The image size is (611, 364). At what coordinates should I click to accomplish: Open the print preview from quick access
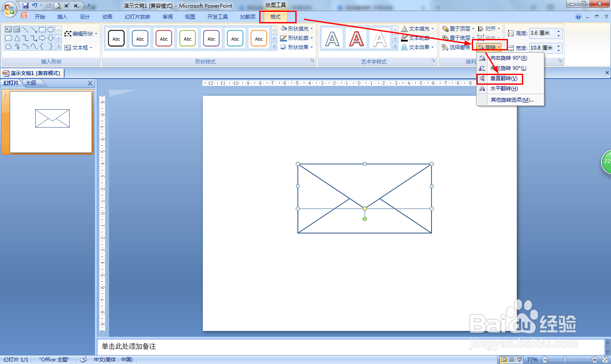pyautogui.click(x=58, y=6)
